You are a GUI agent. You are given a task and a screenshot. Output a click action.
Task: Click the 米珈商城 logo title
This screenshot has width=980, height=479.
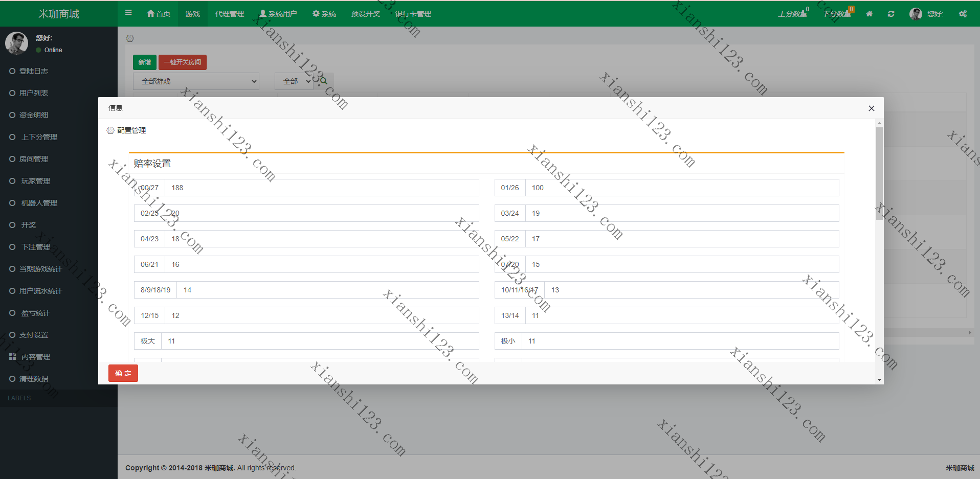(x=59, y=14)
